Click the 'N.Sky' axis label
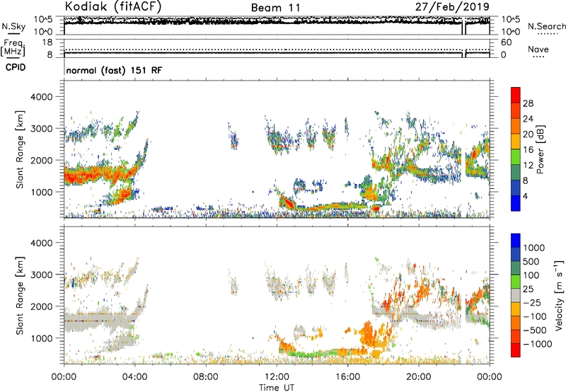 pos(13,26)
